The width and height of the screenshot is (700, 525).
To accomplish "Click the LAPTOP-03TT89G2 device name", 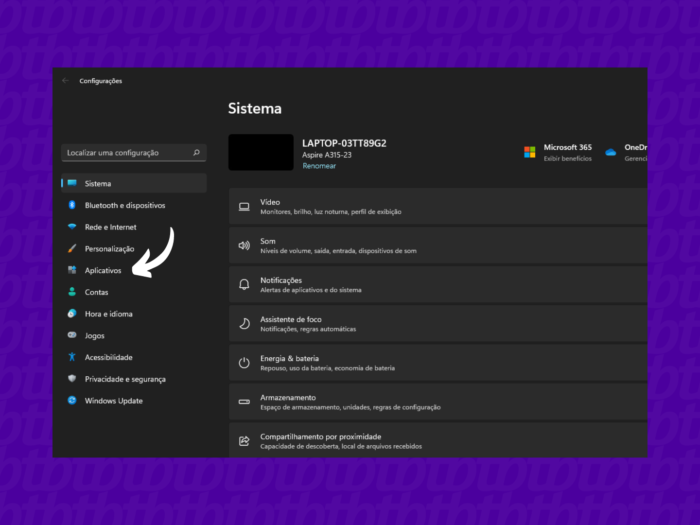I will (x=344, y=143).
